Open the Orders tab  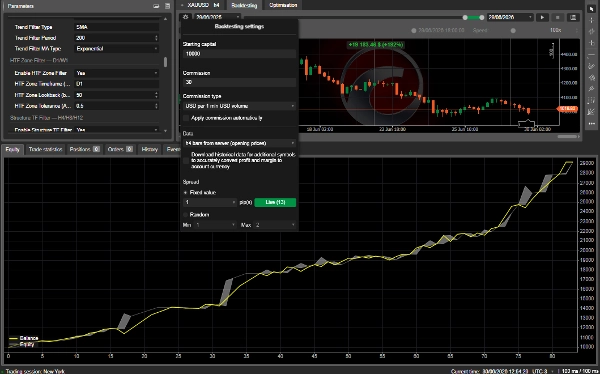pos(120,149)
